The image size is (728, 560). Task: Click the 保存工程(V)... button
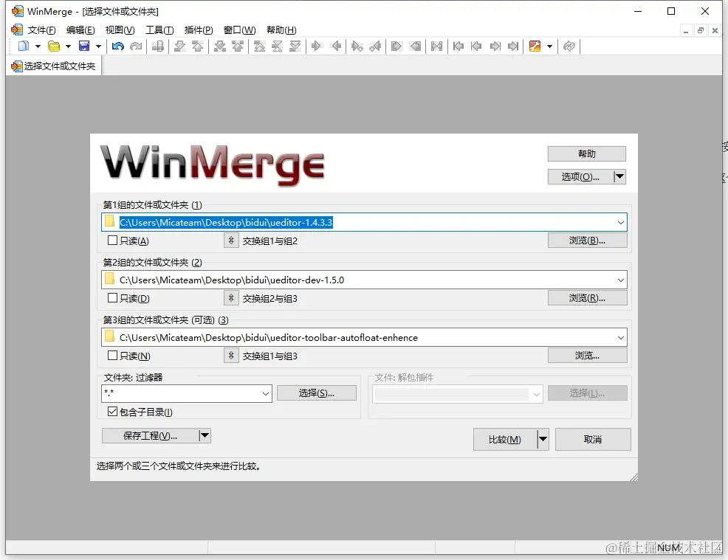click(150, 435)
